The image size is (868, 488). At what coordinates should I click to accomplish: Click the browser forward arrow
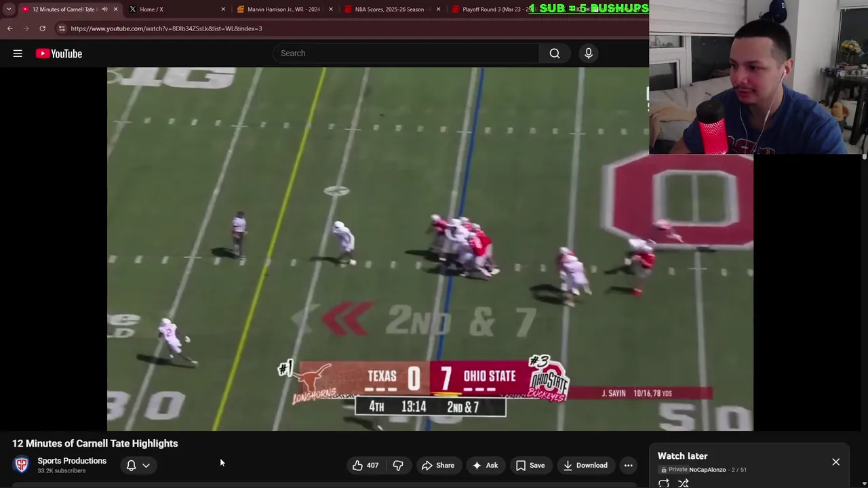tap(26, 28)
